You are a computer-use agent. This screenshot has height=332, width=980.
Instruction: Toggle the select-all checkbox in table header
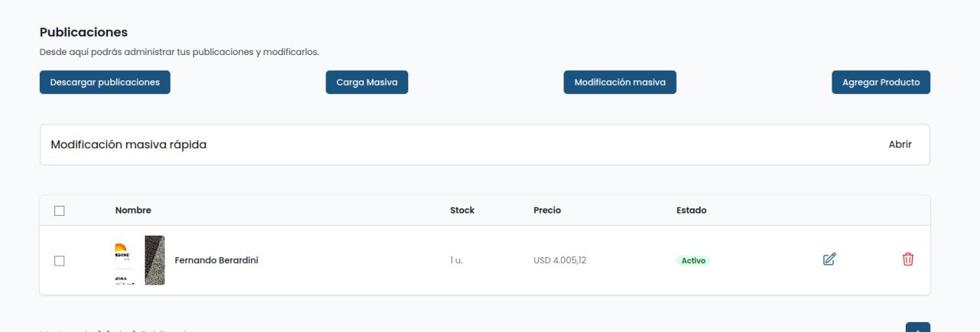(60, 211)
